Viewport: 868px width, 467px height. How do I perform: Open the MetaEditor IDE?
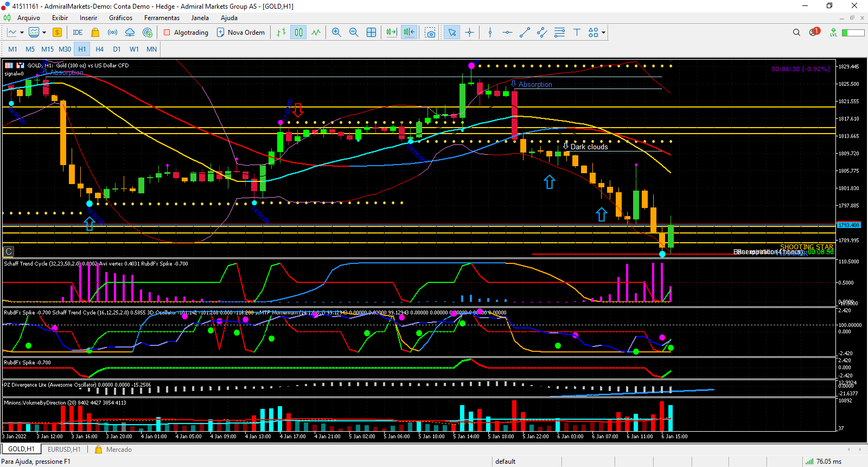pos(78,33)
